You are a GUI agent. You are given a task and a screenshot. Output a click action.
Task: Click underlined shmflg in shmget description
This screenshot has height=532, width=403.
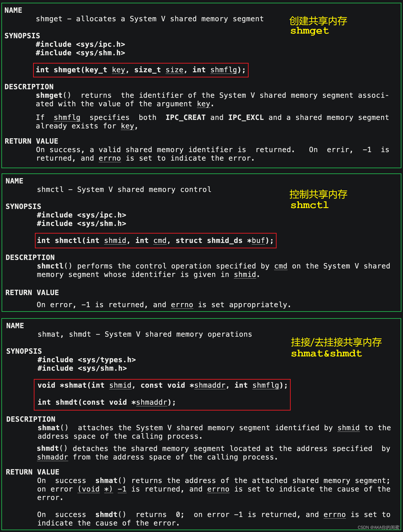(67, 118)
